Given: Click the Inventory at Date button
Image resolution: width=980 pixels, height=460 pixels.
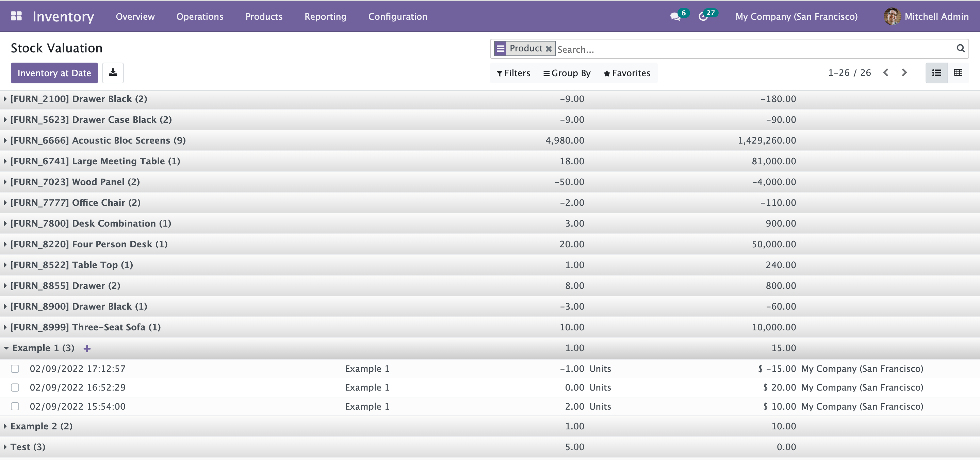Looking at the screenshot, I should tap(54, 73).
